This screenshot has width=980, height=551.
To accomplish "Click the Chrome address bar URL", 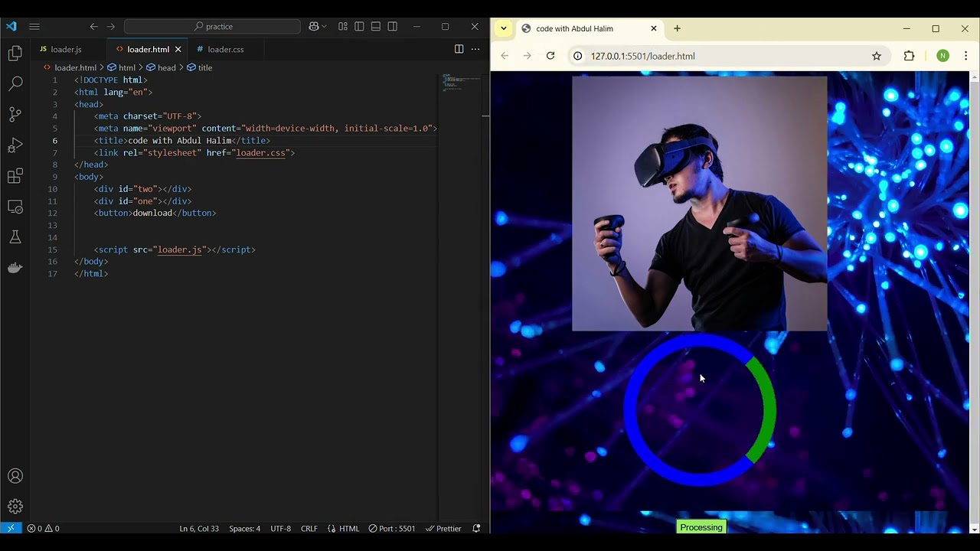I will tap(642, 56).
